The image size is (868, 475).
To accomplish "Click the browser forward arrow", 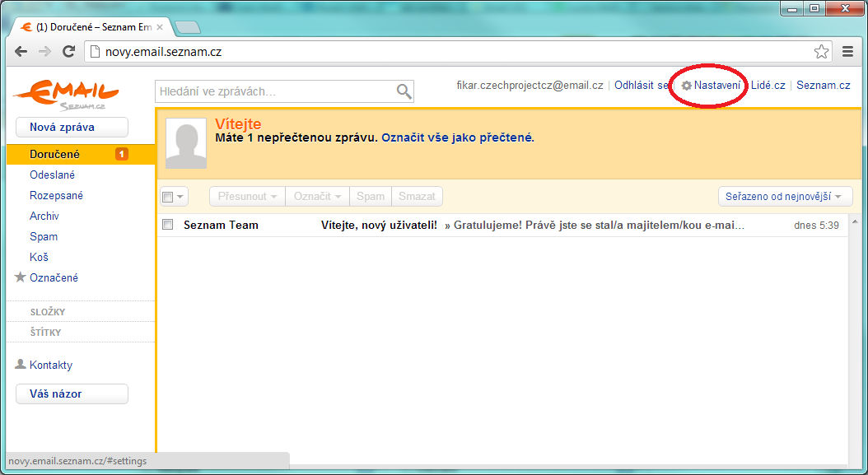I will coord(44,52).
